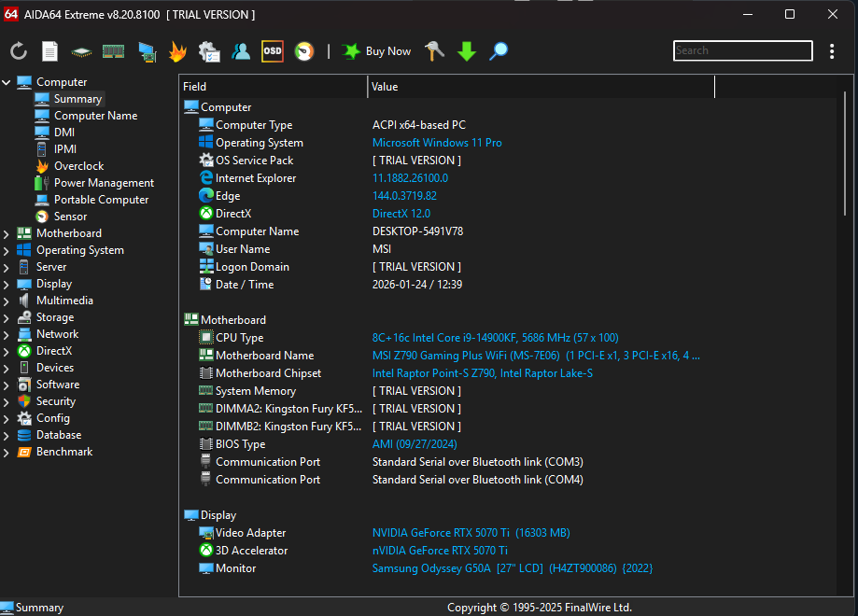Click the keys license toolbar icon

point(434,51)
